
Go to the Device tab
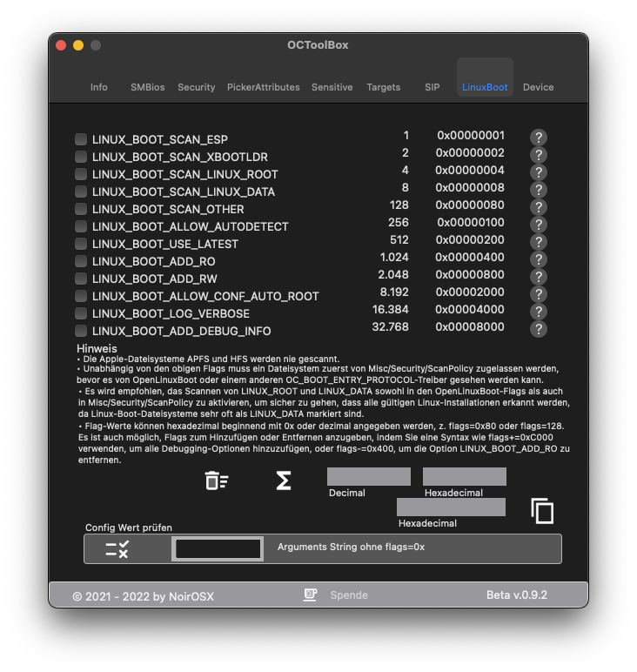point(538,87)
